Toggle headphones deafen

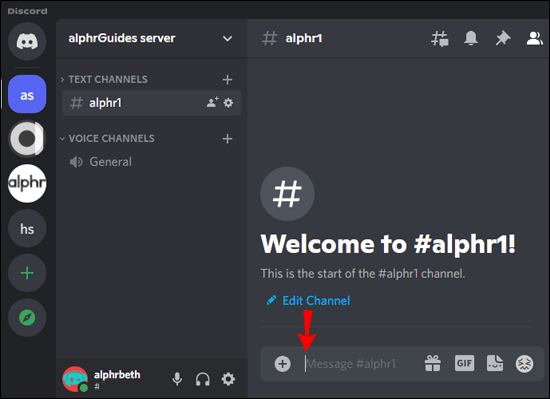tap(202, 379)
